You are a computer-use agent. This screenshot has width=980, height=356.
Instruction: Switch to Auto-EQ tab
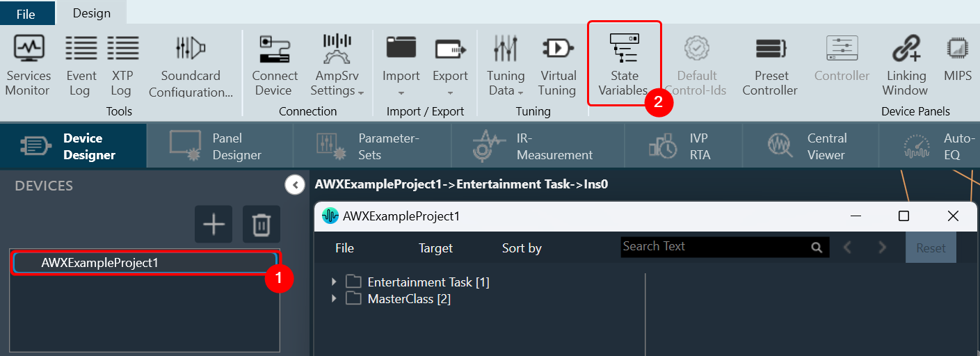pyautogui.click(x=929, y=146)
